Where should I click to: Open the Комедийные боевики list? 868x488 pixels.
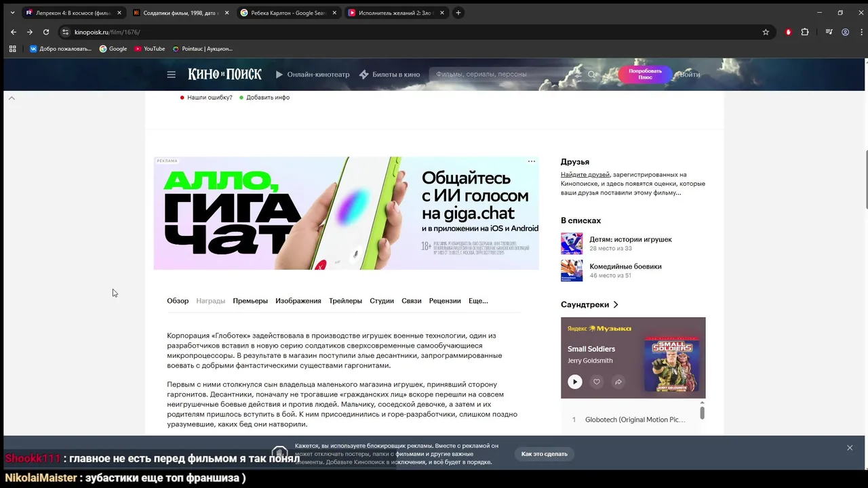click(625, 266)
